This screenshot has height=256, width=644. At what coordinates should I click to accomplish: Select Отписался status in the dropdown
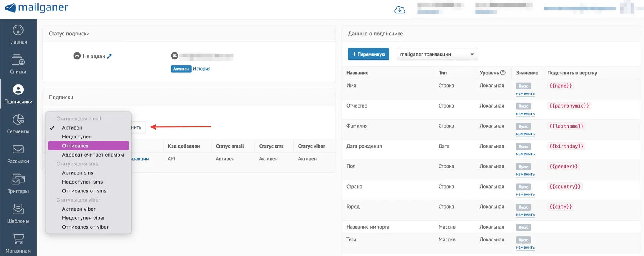coord(88,146)
